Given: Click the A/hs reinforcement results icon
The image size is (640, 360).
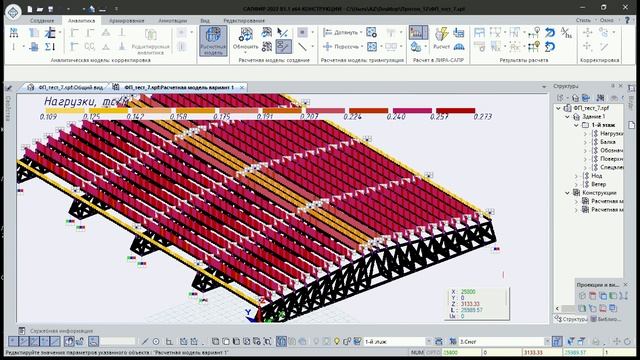Looking at the screenshot, I should tap(567, 33).
